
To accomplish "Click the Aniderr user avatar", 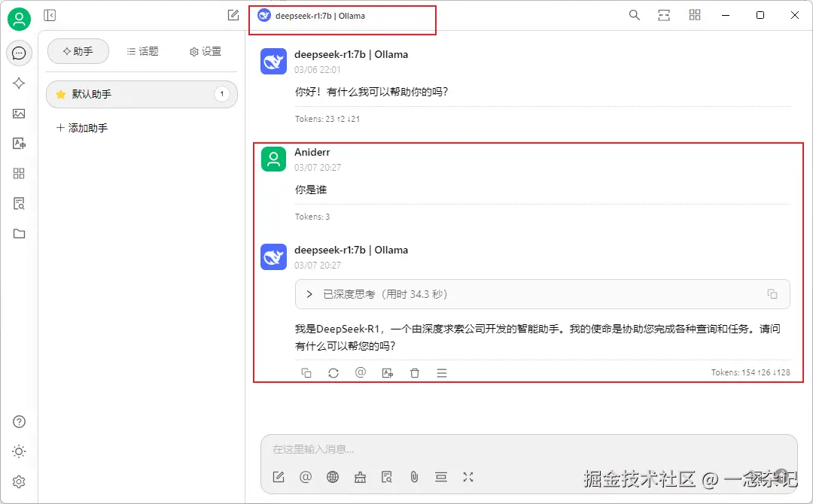I will [273, 159].
